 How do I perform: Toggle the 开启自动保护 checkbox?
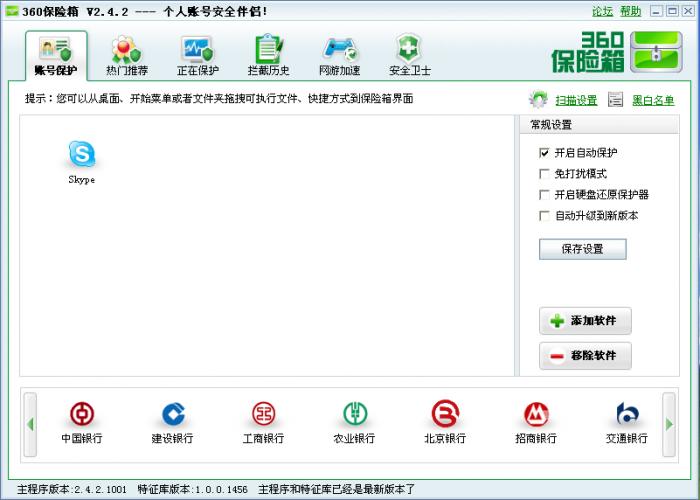(x=544, y=153)
